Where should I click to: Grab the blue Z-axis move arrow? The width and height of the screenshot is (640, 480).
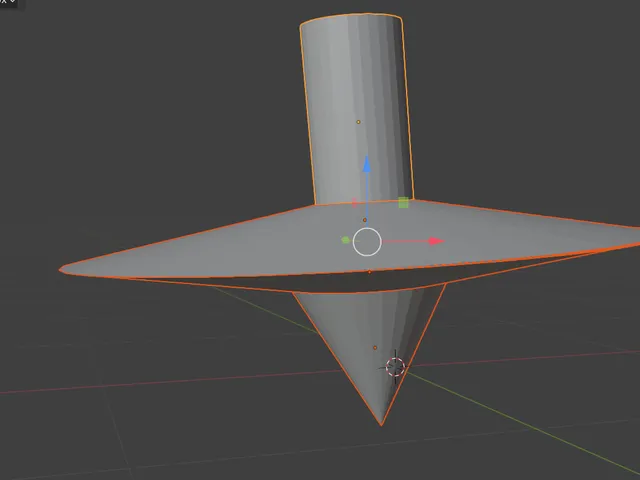point(367,164)
